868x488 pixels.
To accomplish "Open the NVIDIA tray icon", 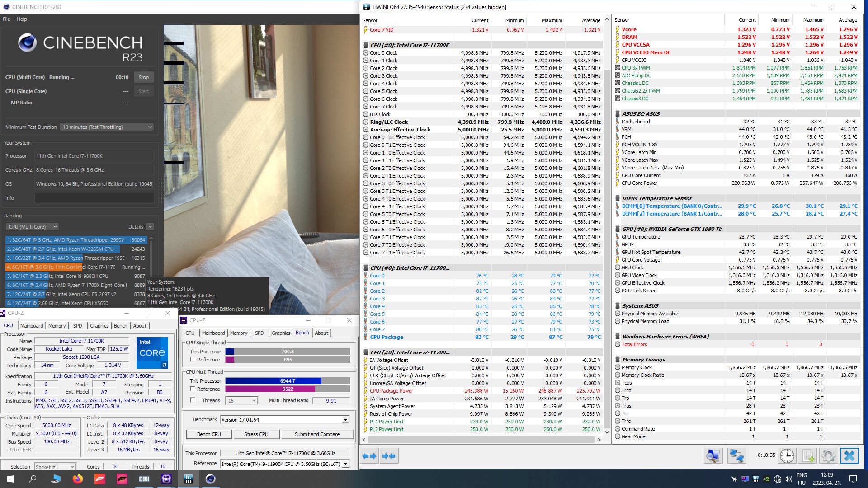I will tap(767, 479).
